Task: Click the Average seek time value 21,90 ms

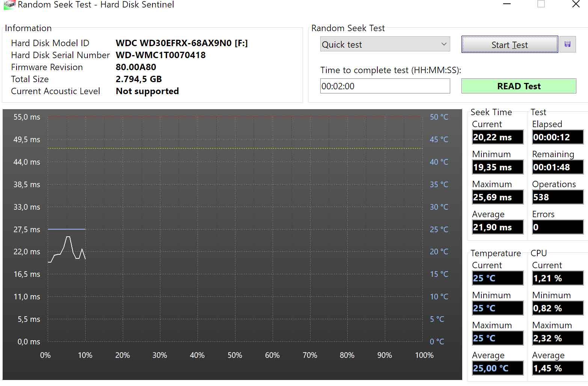Action: [498, 227]
